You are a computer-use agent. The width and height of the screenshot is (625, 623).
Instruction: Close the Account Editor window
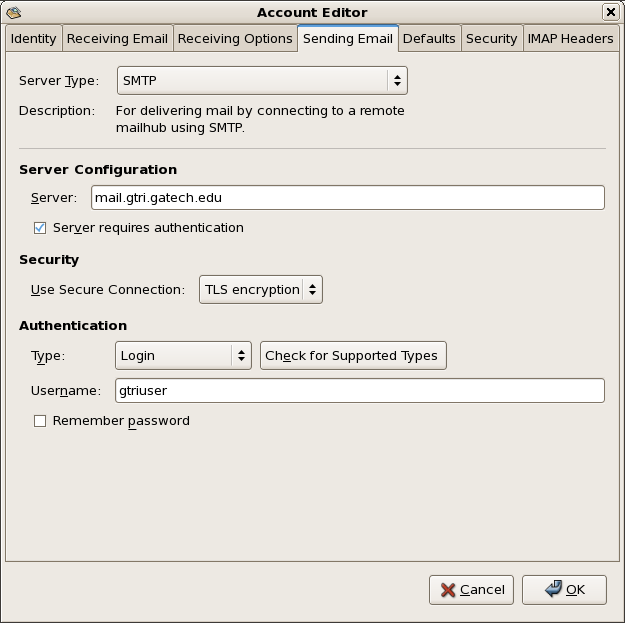pos(610,12)
